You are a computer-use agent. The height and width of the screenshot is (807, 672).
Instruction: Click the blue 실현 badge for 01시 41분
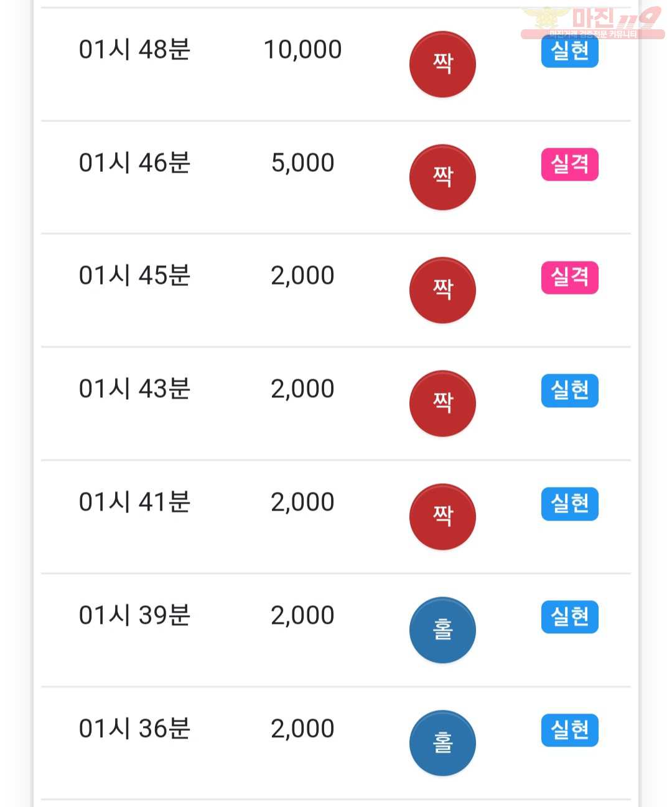(x=570, y=504)
